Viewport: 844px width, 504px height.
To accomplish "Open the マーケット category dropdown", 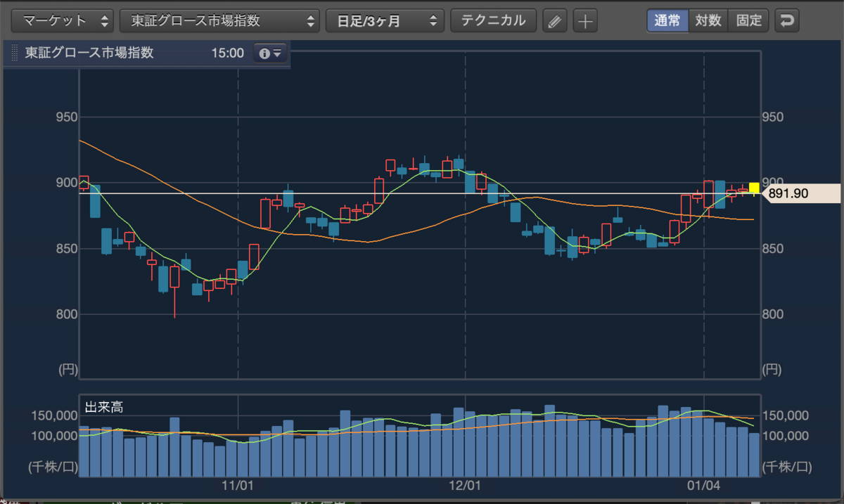I will point(63,20).
